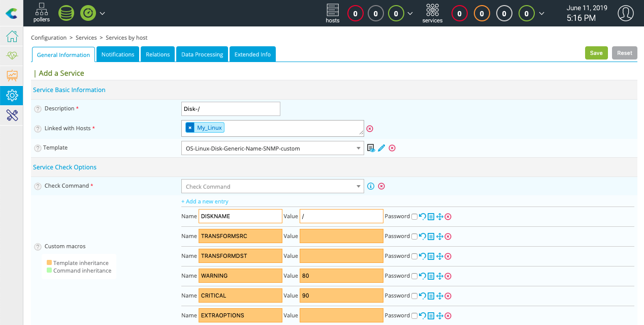Click the pencil edit icon beside Template
The image size is (644, 325).
click(x=382, y=148)
